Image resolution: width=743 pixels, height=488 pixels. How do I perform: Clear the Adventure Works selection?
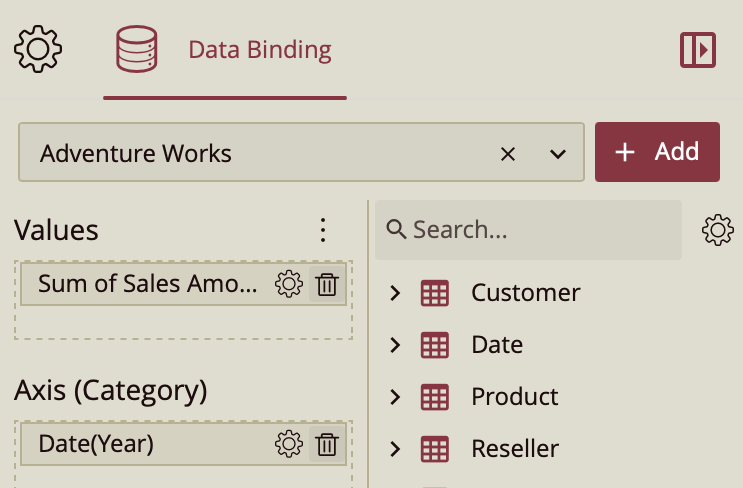(508, 153)
